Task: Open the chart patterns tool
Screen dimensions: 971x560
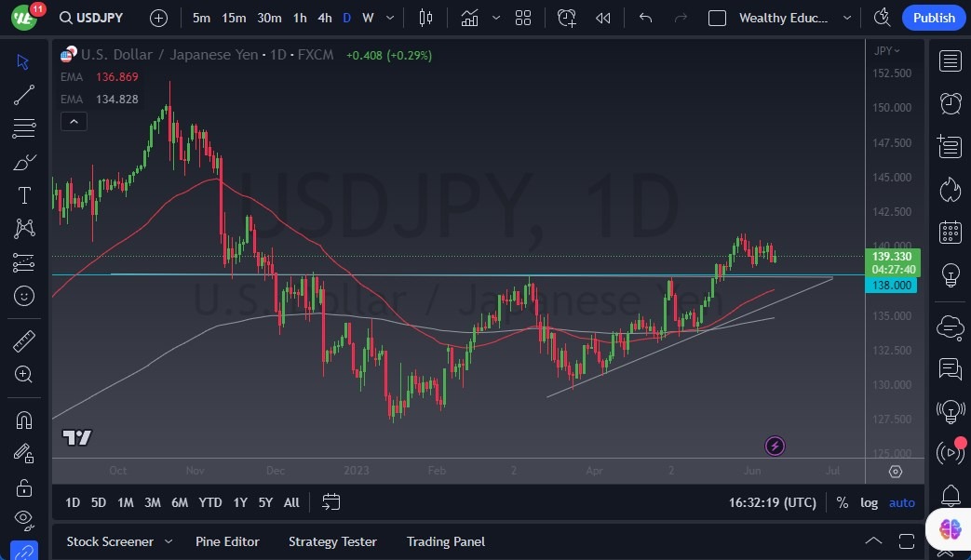Action: click(x=23, y=229)
